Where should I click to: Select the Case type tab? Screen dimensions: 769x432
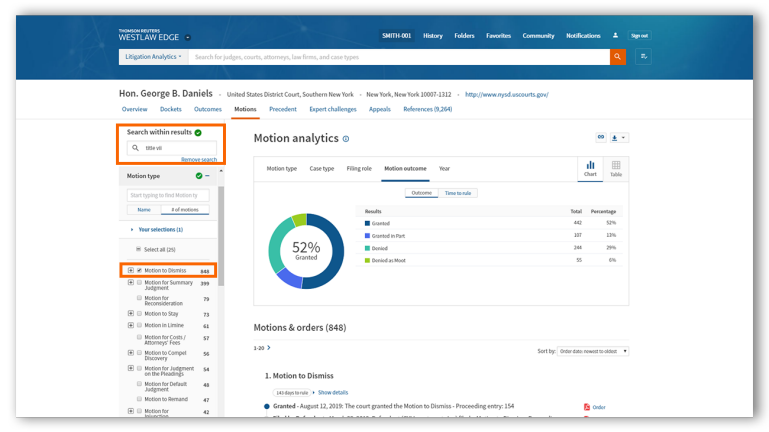click(x=321, y=169)
